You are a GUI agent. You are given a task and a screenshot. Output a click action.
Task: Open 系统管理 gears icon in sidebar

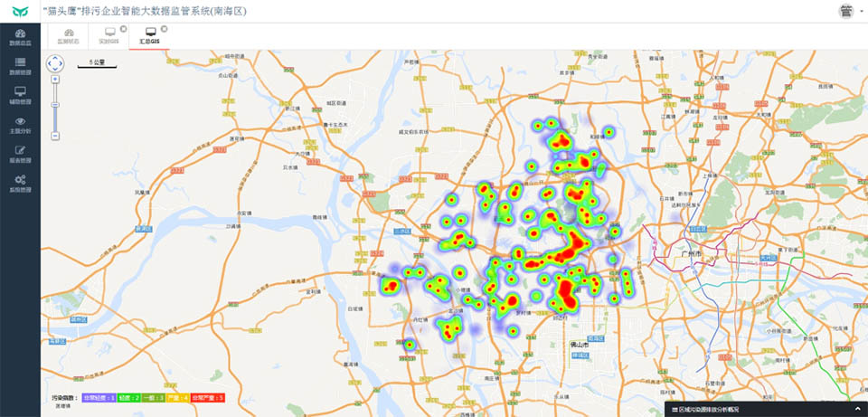[x=20, y=183]
